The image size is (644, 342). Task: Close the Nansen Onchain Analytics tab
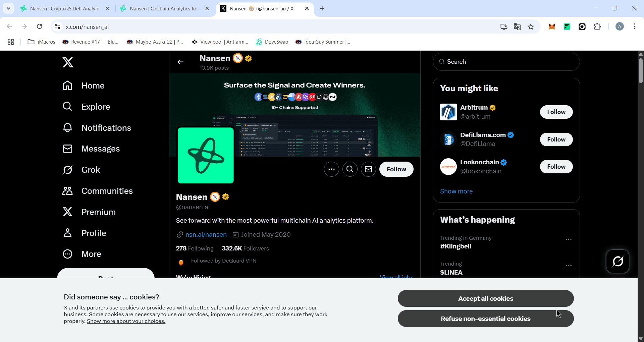207,9
